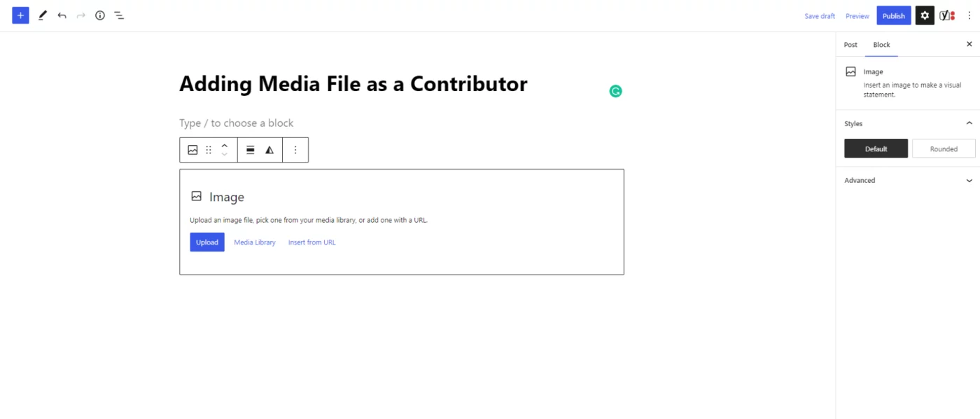The width and height of the screenshot is (980, 419).
Task: Open the Media Library link
Action: pos(255,242)
